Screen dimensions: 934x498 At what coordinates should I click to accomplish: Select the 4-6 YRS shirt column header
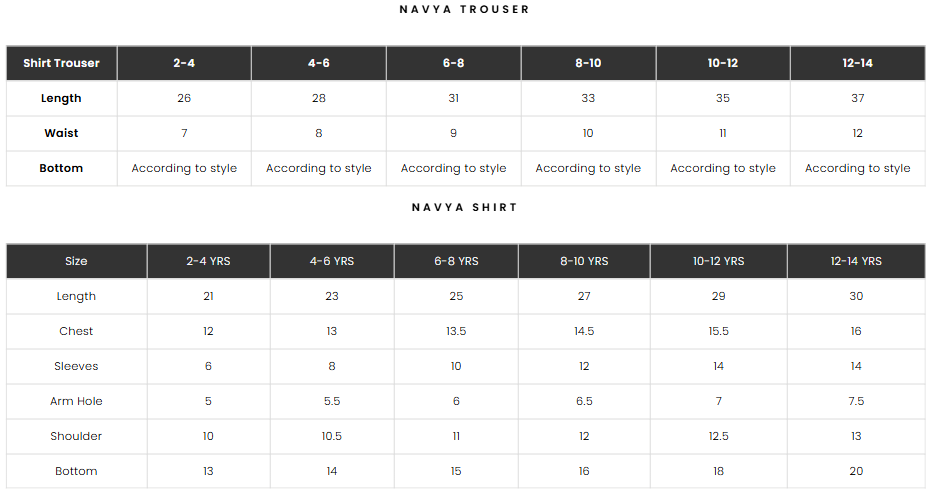(332, 261)
